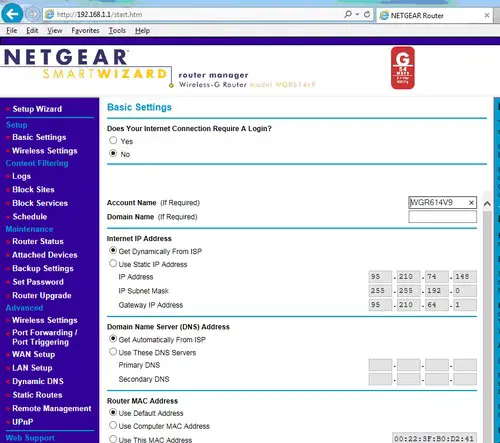Click the Internet Explorer page icon in address bar
Viewport: 500px width, 443px height.
50,14
